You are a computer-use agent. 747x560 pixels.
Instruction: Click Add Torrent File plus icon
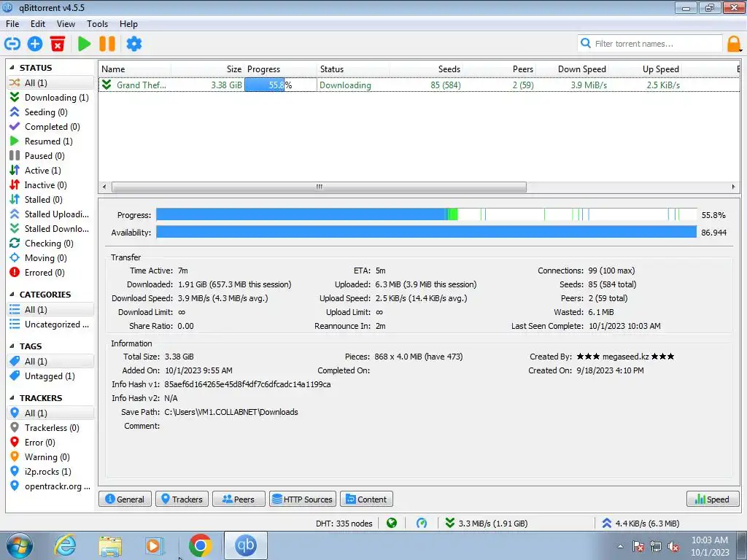pos(35,44)
